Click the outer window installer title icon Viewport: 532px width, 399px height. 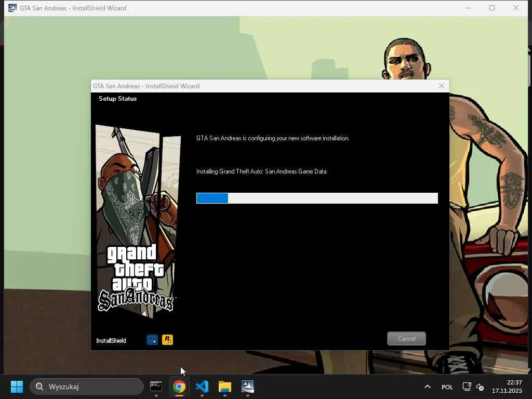coord(12,8)
